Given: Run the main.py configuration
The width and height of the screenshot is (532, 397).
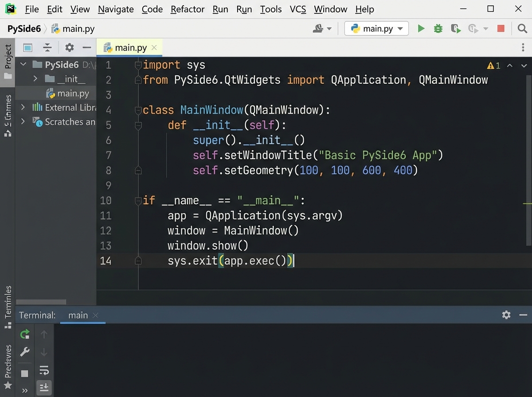Looking at the screenshot, I should (x=420, y=28).
